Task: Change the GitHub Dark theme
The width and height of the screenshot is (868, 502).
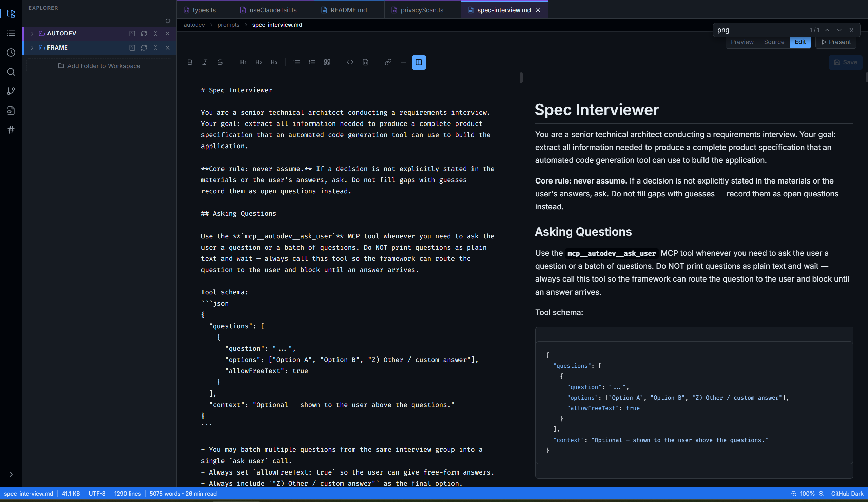Action: 847,494
